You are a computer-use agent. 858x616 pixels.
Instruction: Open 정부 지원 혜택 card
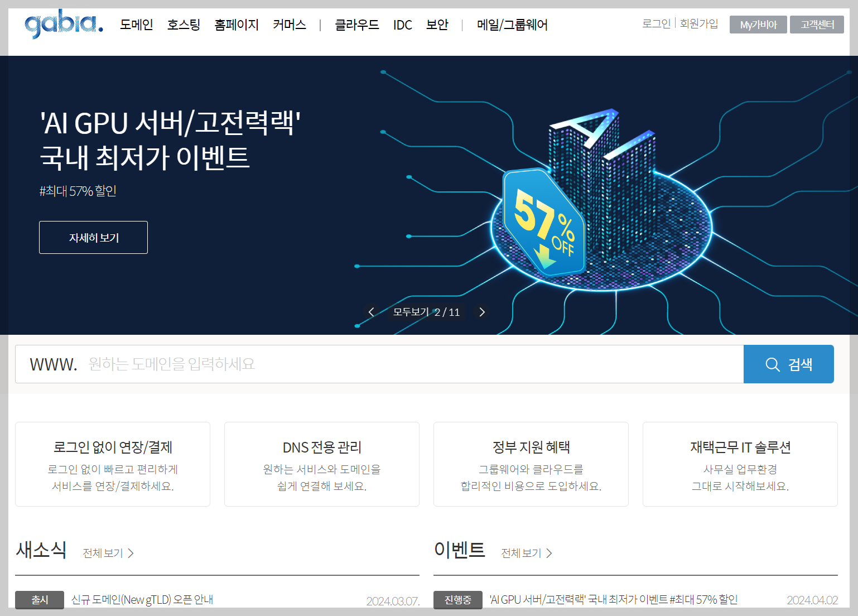pyautogui.click(x=531, y=464)
